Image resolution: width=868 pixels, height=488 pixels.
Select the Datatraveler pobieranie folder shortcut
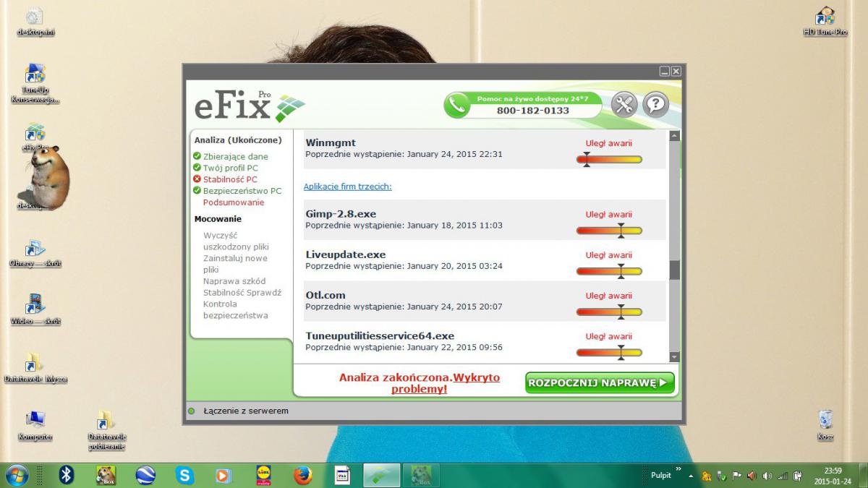pos(106,431)
